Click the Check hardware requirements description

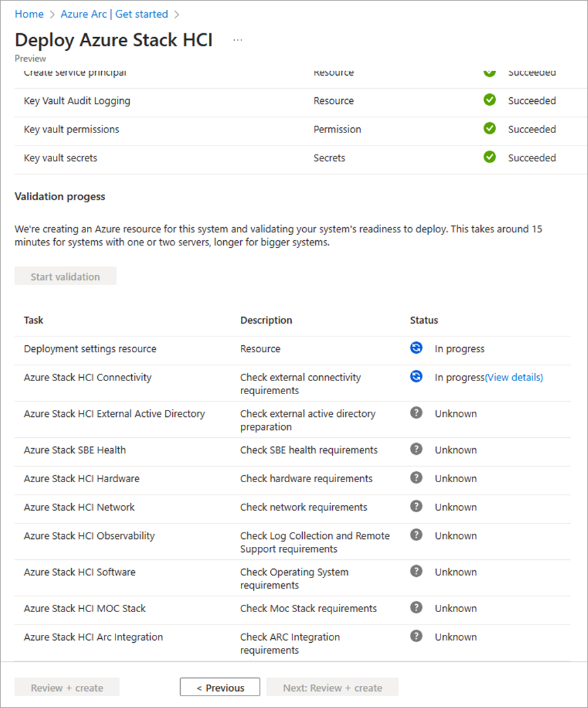point(306,478)
